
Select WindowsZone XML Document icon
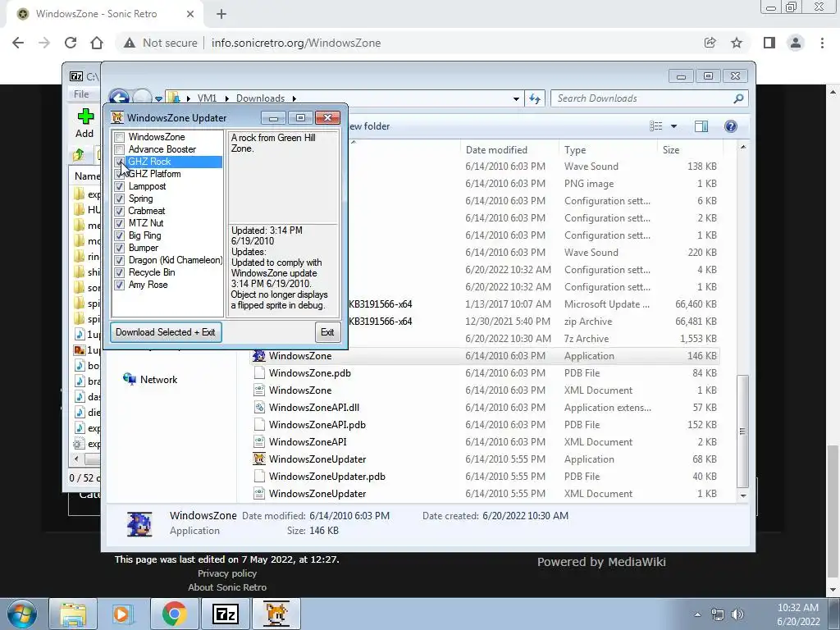pos(259,390)
